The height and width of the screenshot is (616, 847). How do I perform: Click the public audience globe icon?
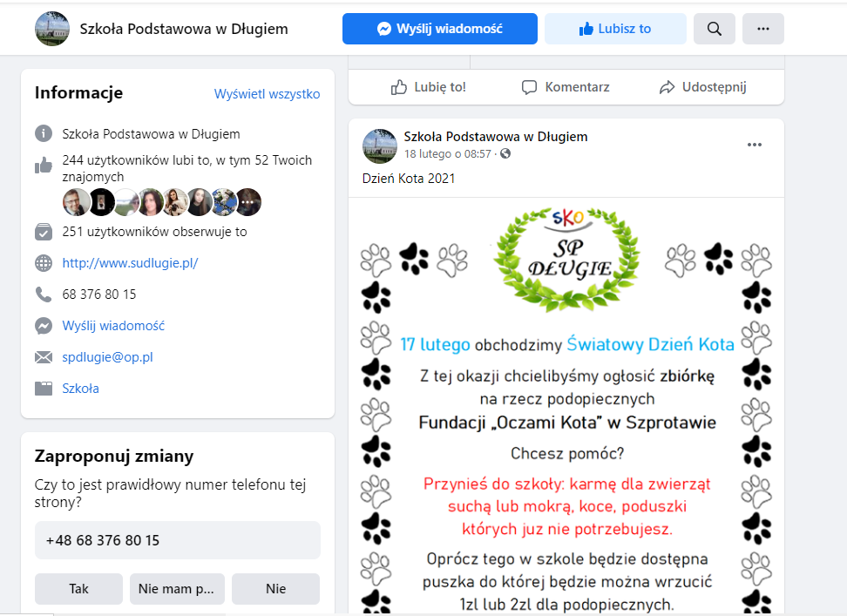(505, 154)
